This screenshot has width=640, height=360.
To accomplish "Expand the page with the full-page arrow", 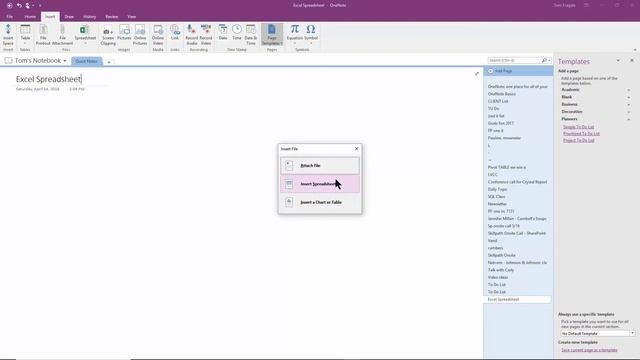I will point(477,73).
